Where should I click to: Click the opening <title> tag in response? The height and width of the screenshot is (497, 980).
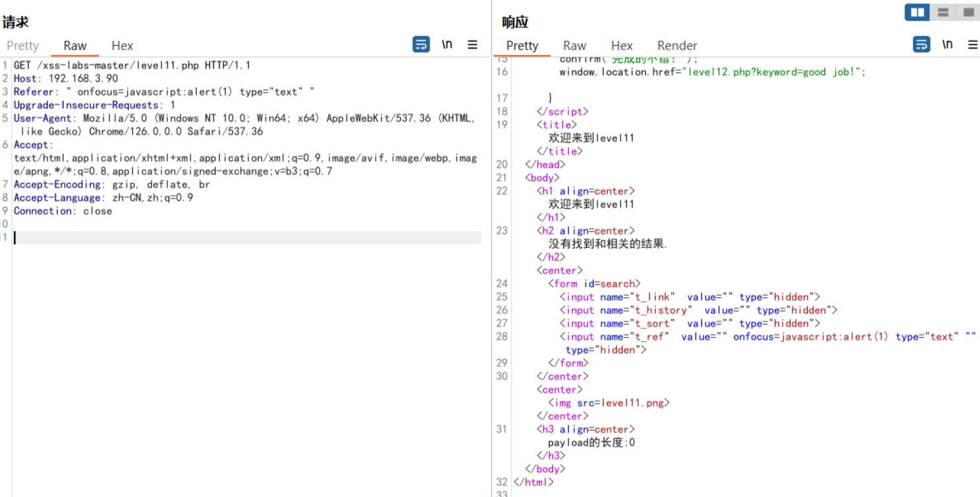(557, 125)
